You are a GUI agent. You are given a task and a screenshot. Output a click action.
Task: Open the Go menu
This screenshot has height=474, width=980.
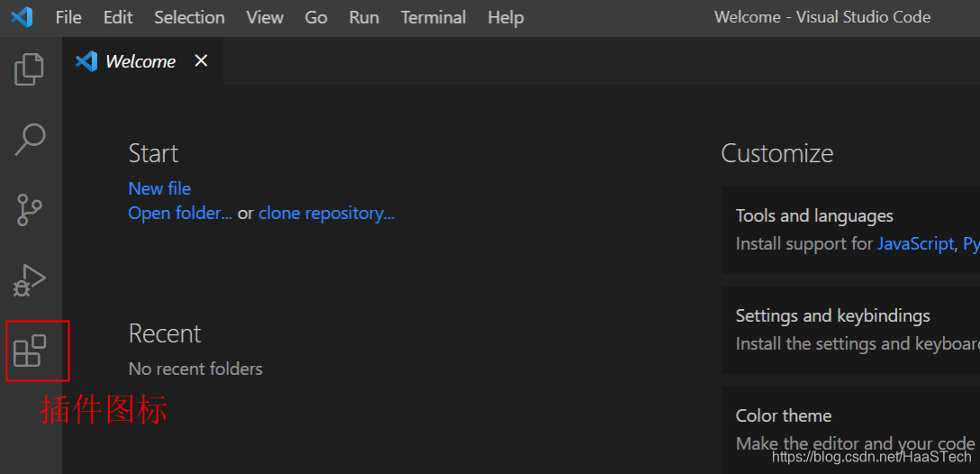tap(316, 17)
